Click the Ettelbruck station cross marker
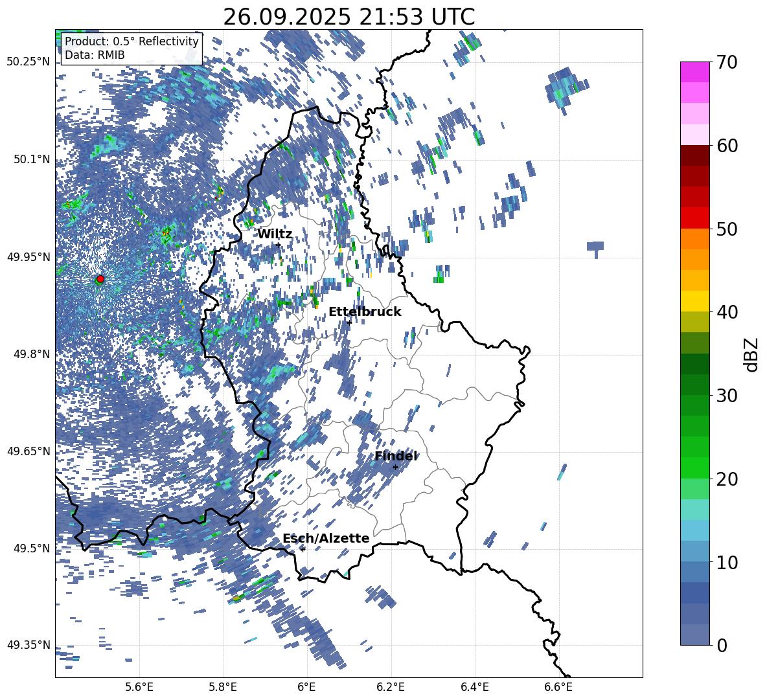 (x=349, y=322)
